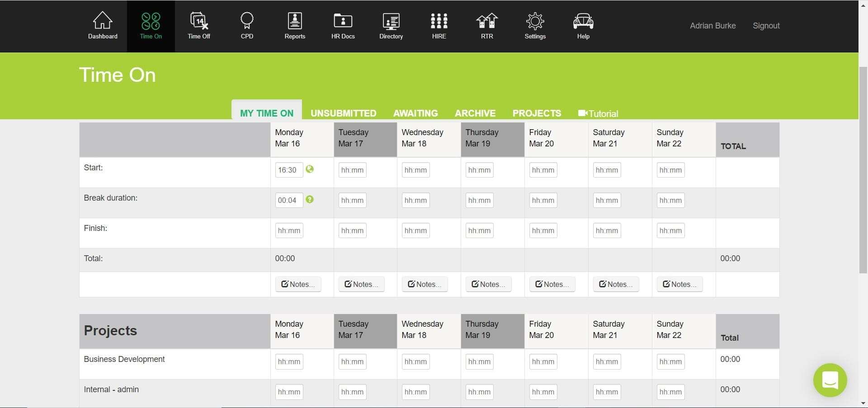
Task: Switch to the UNSUBMITTED tab
Action: point(344,113)
